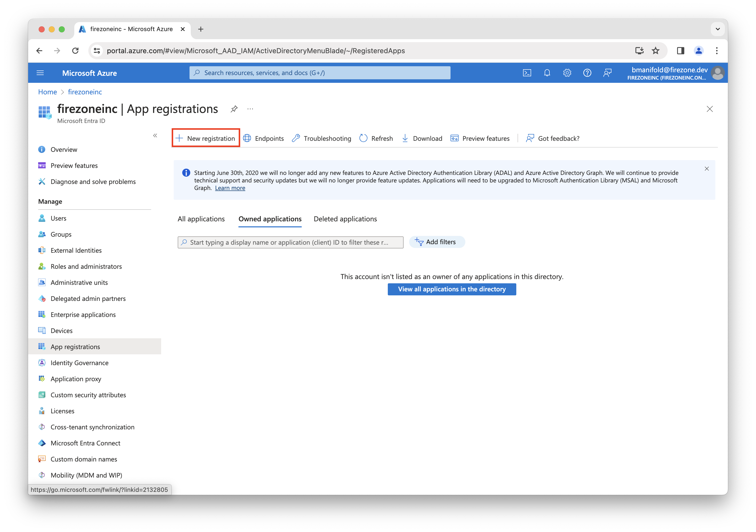Pin App registrations blade
756x532 pixels.
(234, 109)
